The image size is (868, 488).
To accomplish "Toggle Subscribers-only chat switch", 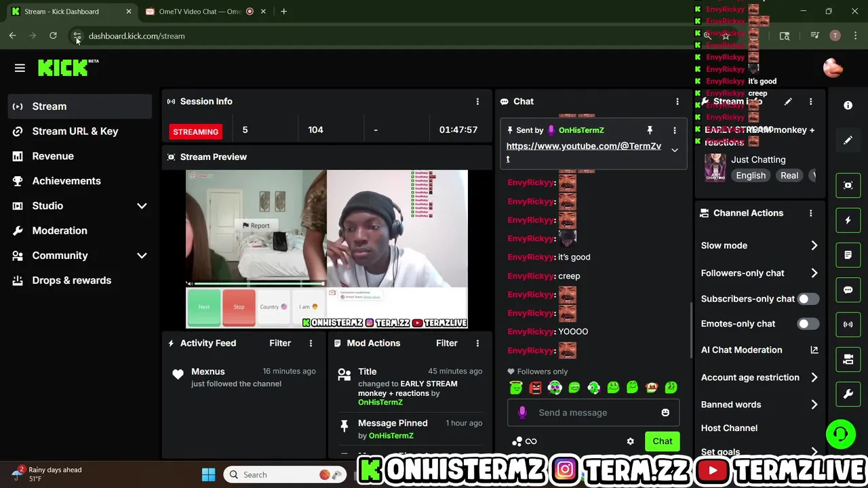I will coord(808,299).
